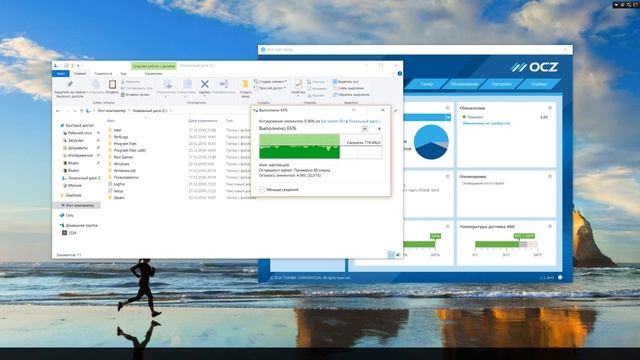Expand the address bar path dropdown chevron
Screen dimensions: 640x360
pos(171,111)
